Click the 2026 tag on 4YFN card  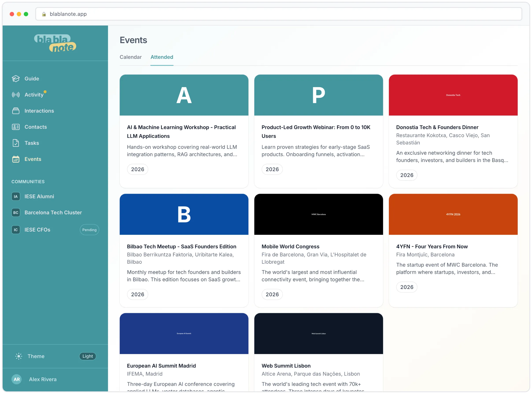click(407, 287)
